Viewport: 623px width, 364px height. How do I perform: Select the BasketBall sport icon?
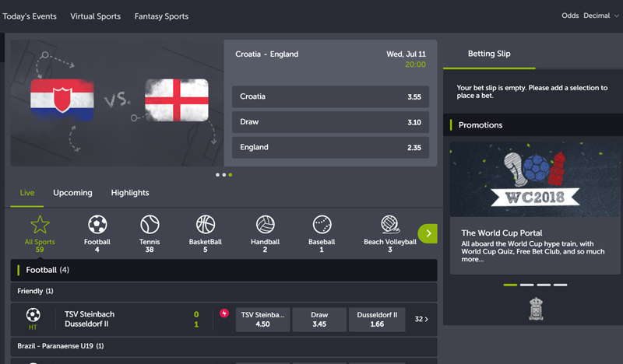(206, 226)
